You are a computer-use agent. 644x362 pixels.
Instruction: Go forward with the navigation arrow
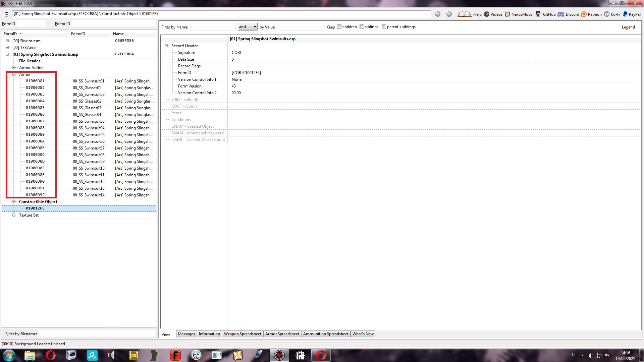[x=449, y=14]
